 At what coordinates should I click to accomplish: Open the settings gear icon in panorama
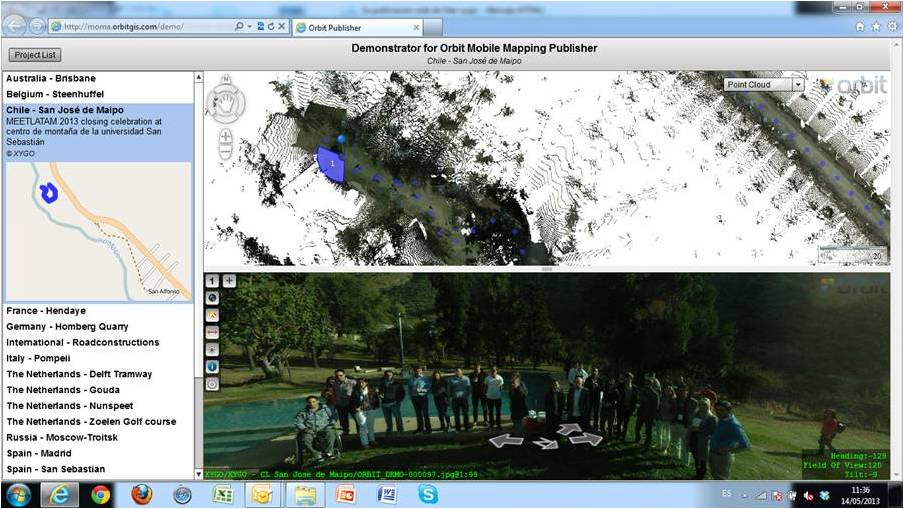point(212,384)
